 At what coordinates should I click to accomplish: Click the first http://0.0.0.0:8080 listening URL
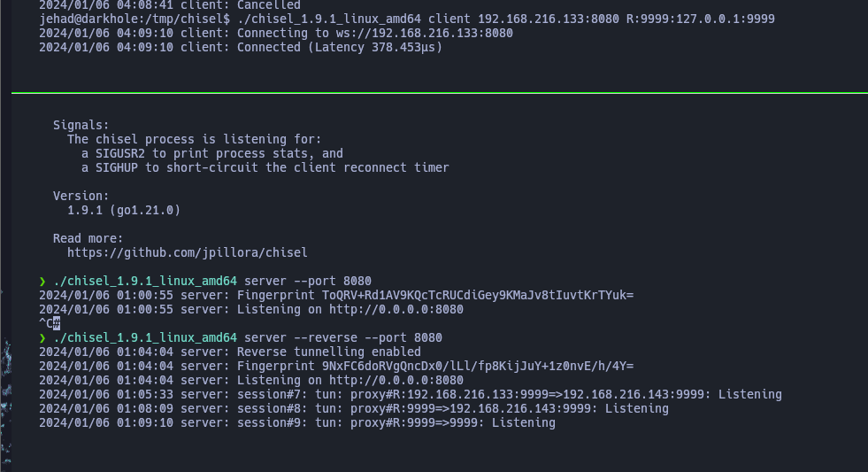tap(396, 309)
